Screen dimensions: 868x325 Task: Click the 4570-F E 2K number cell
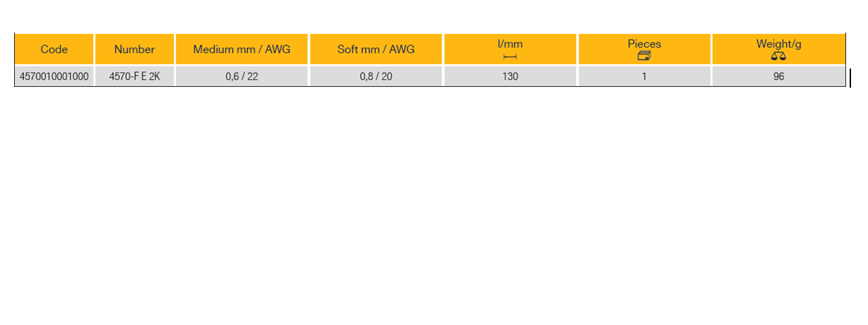click(x=134, y=76)
